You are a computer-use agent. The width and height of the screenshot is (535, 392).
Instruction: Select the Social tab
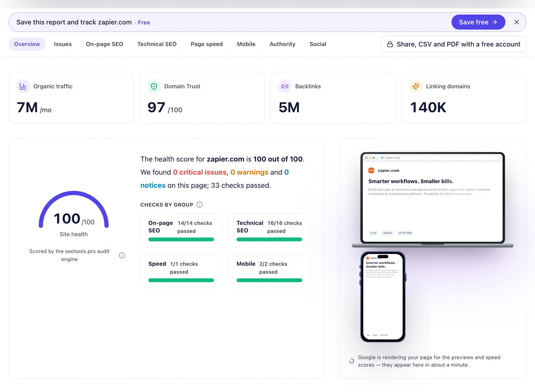point(318,44)
